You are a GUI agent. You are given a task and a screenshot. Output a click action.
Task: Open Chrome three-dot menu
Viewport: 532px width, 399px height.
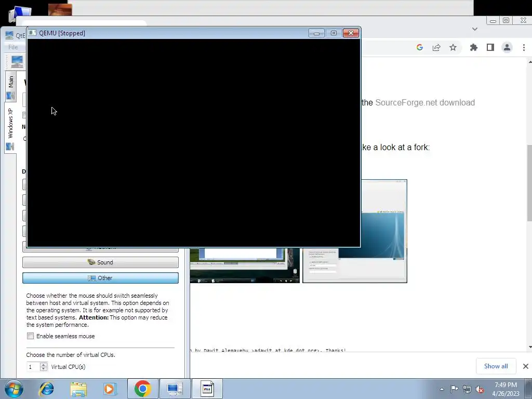(x=524, y=47)
